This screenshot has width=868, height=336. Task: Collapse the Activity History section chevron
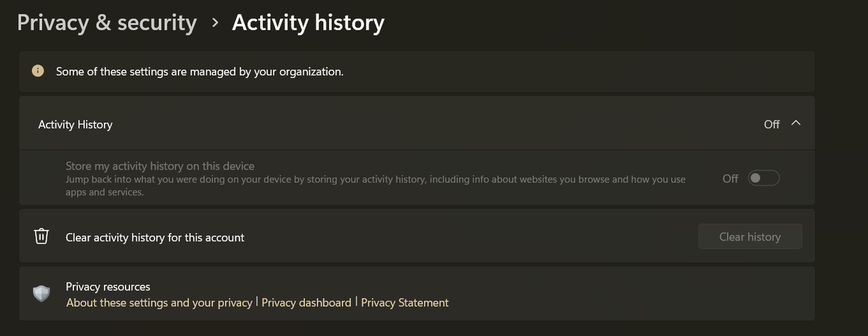[796, 124]
